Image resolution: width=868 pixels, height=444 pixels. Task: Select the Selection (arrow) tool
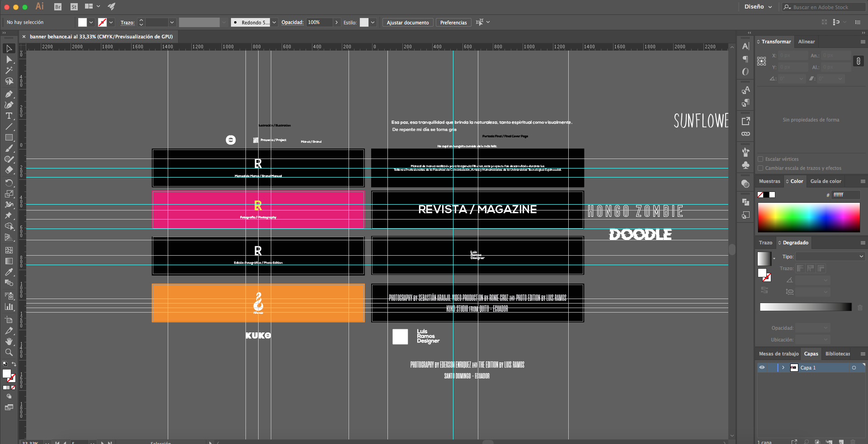pos(9,48)
